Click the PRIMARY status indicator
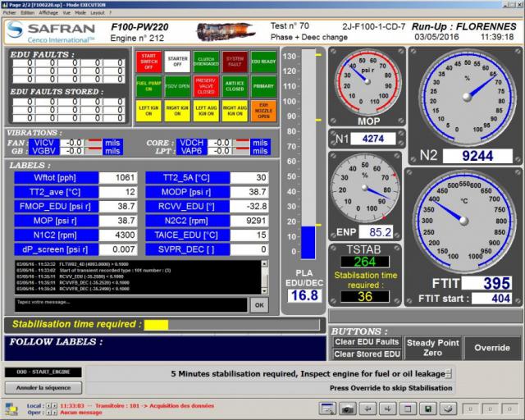This screenshot has height=420, width=525. tap(264, 86)
